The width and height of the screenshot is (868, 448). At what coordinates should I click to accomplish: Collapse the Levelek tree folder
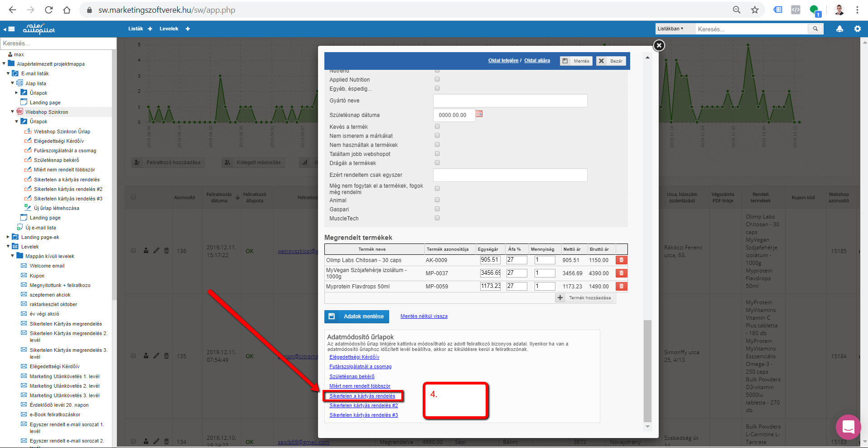coord(8,246)
